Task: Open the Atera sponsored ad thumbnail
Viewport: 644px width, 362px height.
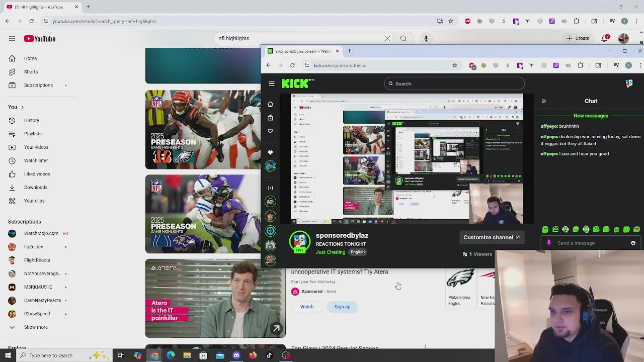Action: tap(215, 298)
